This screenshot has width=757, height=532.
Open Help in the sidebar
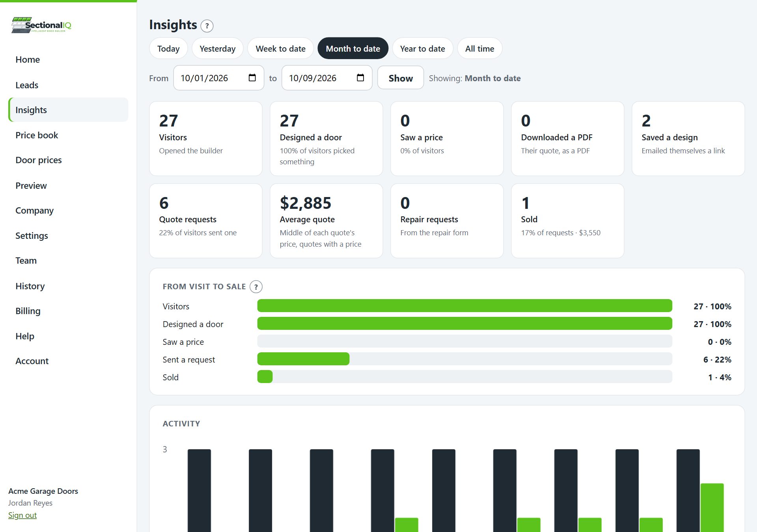68,336
